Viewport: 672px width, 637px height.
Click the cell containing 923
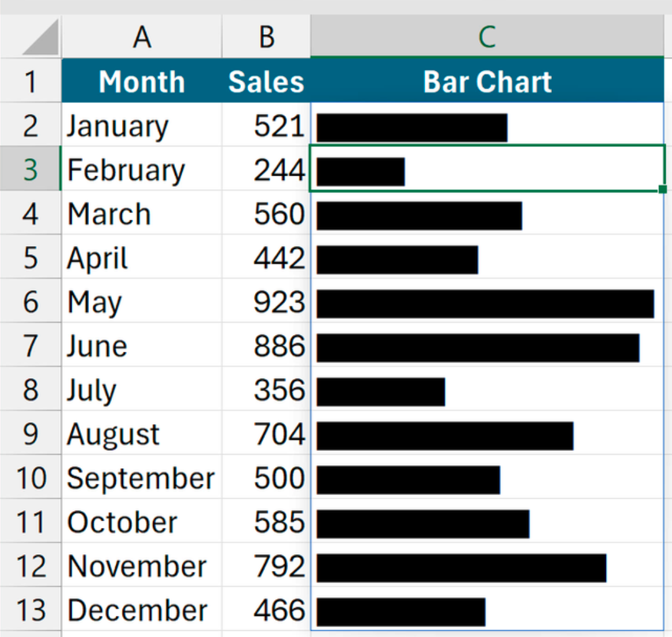coord(266,303)
